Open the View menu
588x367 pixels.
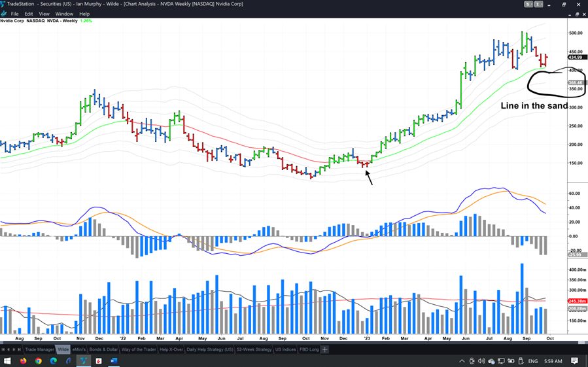(x=44, y=14)
